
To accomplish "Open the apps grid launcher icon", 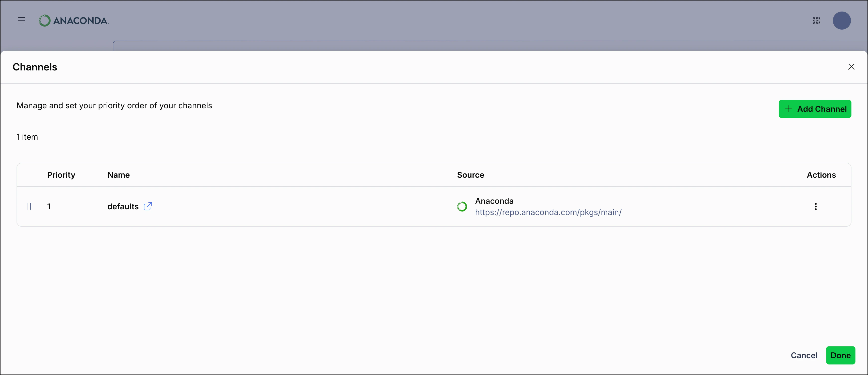I will tap(817, 21).
